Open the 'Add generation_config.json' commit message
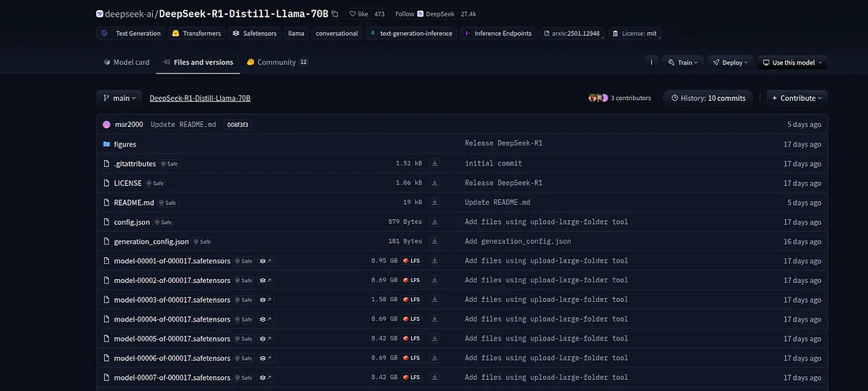Viewport: 868px width, 391px height. (518, 241)
